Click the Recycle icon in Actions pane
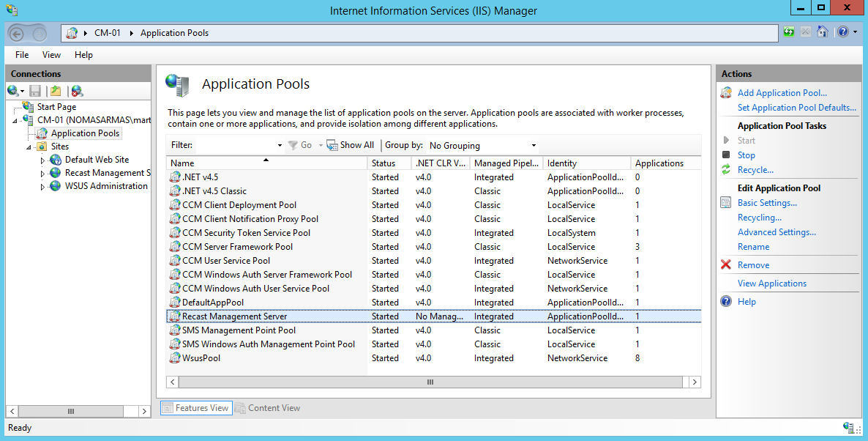 (726, 170)
